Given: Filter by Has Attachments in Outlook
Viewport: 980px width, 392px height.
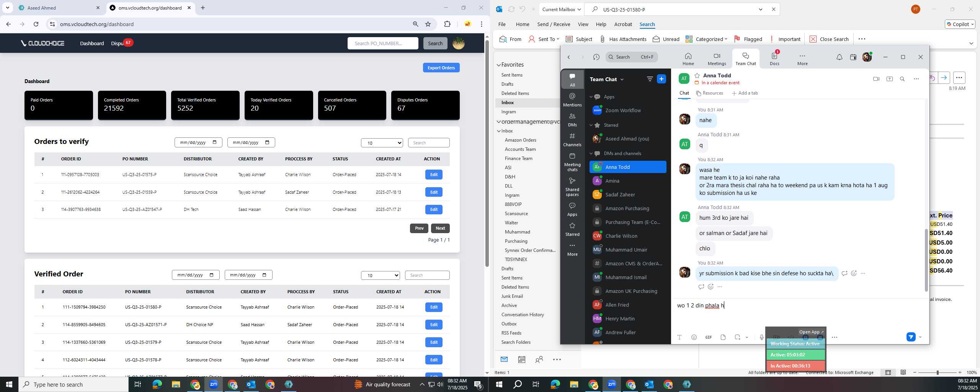Looking at the screenshot, I should (x=623, y=39).
